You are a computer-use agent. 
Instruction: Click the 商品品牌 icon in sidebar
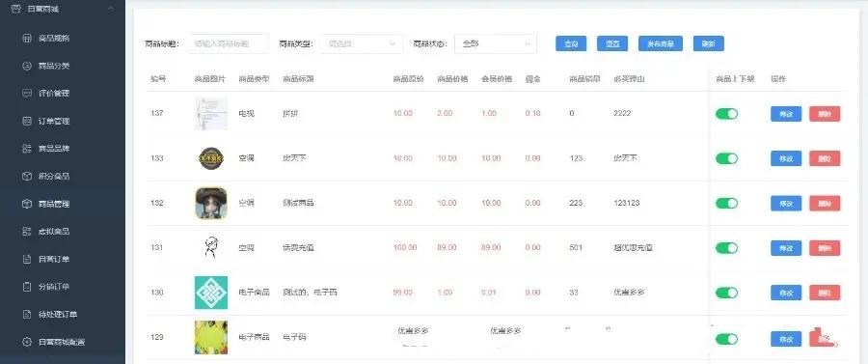tap(27, 149)
